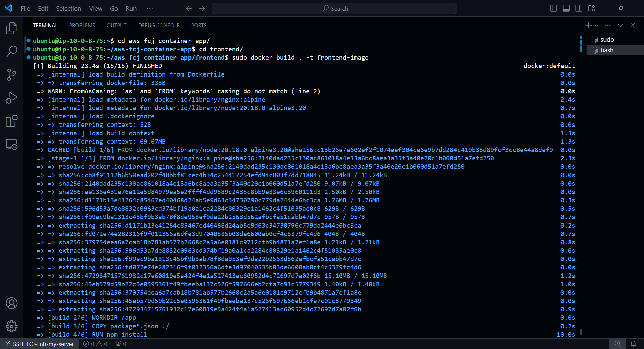Toggle the primary side bar layout
Image resolution: width=644 pixels, height=349 pixels.
[x=553, y=8]
